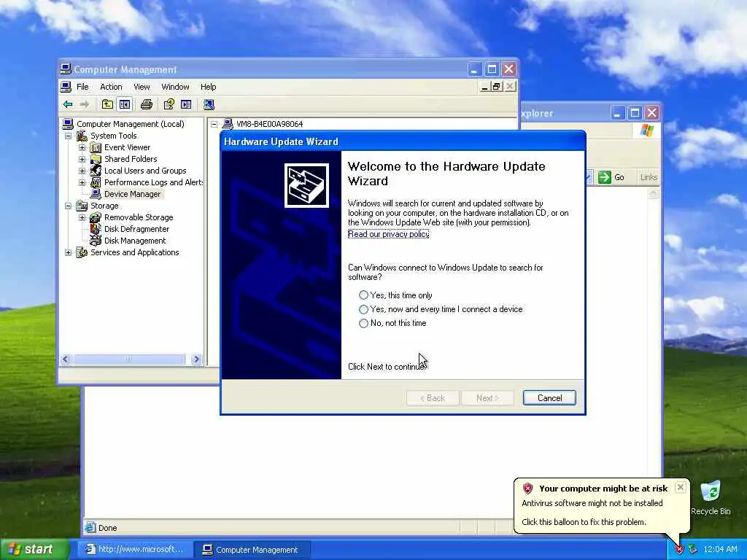This screenshot has height=560, width=747.
Task: Select 'Yes, this time only' option
Action: 363,295
